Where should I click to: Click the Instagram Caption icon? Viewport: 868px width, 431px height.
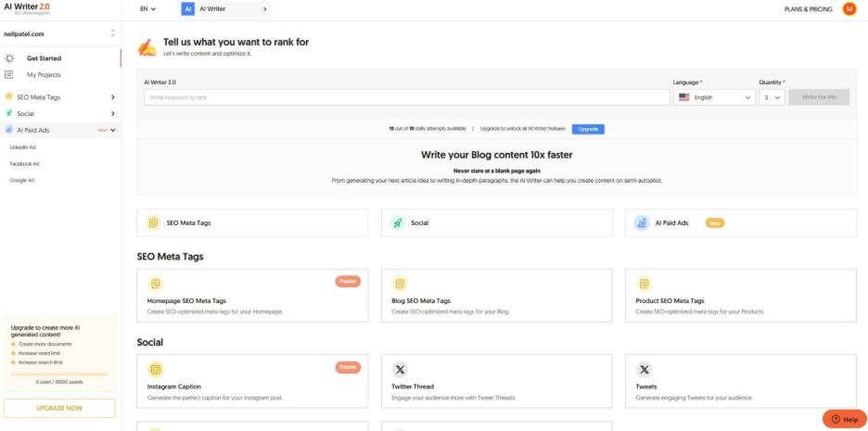[x=156, y=369]
